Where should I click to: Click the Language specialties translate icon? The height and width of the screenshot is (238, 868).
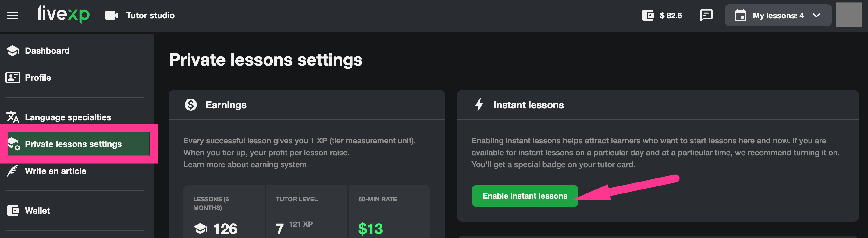point(13,117)
